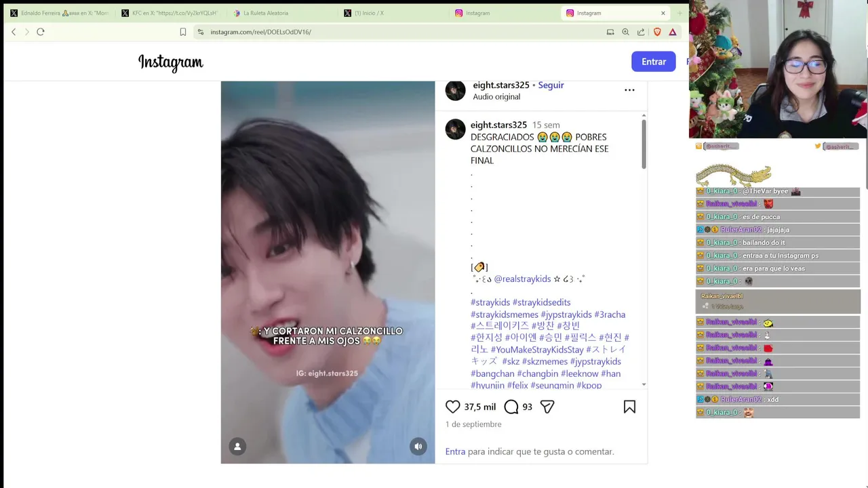Go back with the browser back arrow
The height and width of the screenshot is (488, 868).
coord(14,32)
